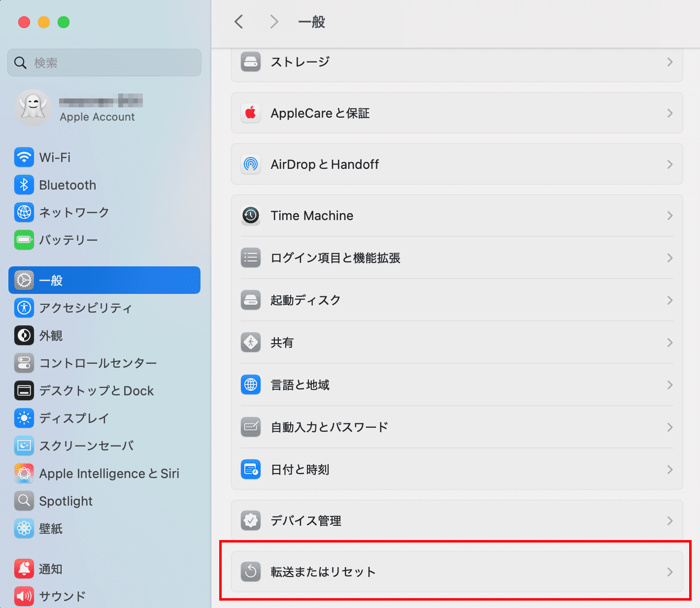700x608 pixels.
Task: Click the ghost avatar thumbnail
Action: point(33,108)
